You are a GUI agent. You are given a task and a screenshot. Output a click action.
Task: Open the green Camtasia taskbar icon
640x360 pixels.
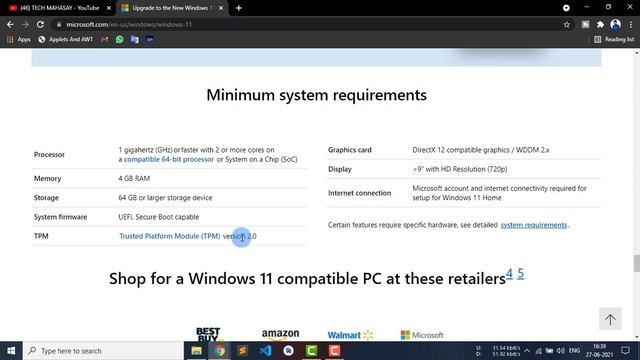click(311, 351)
